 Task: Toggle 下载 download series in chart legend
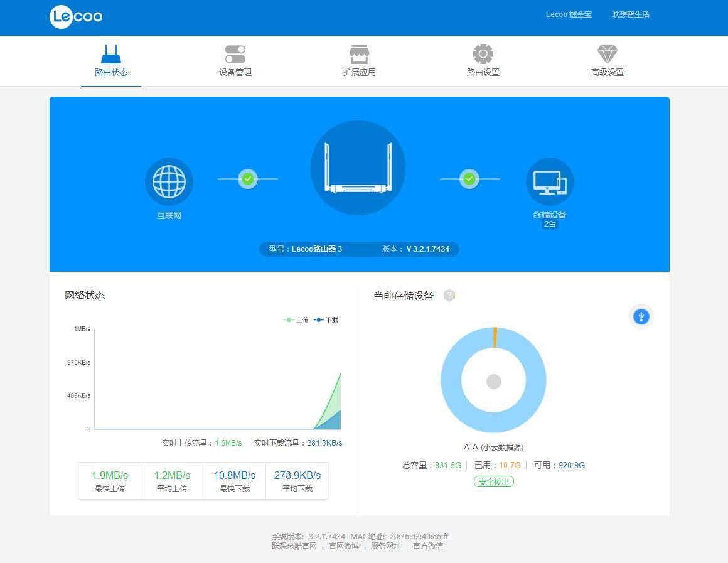point(326,320)
